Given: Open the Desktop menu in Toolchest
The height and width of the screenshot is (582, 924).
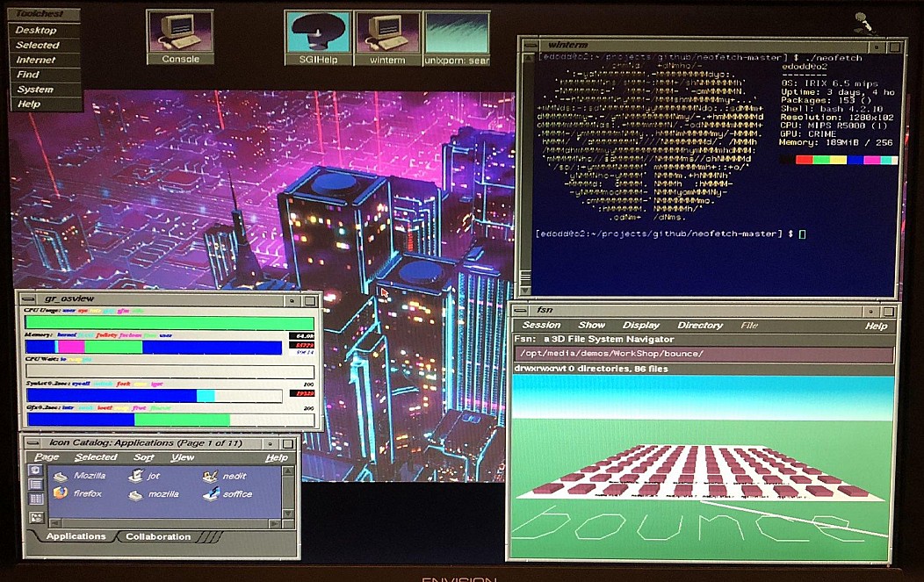Looking at the screenshot, I should coord(36,30).
